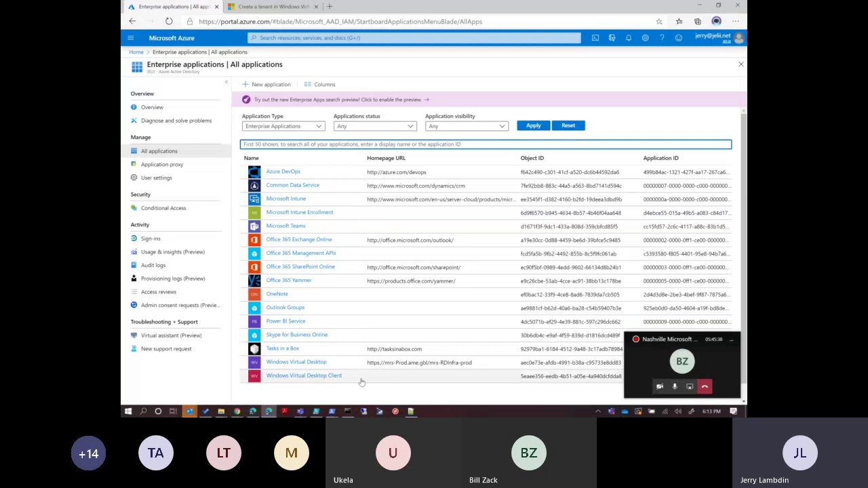This screenshot has width=868, height=488.
Task: Open the Azure portal hamburger menu
Action: (131, 38)
